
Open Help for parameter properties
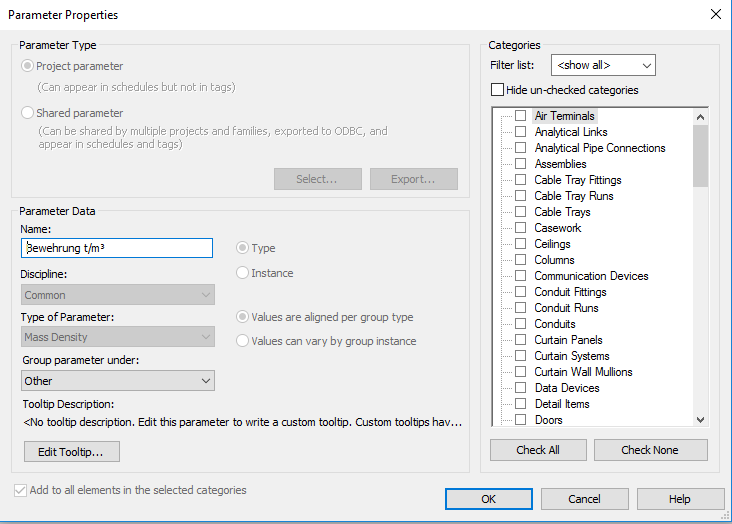coord(679,499)
